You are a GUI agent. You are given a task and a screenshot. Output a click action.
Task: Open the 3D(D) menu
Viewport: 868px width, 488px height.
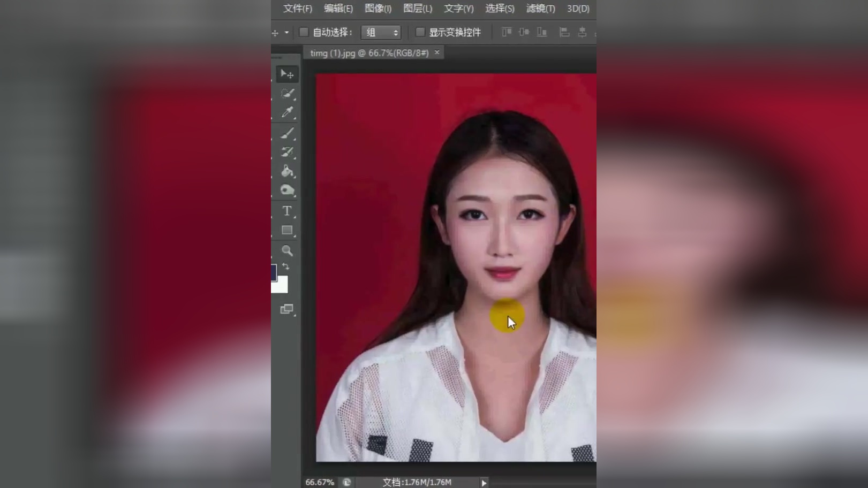578,9
